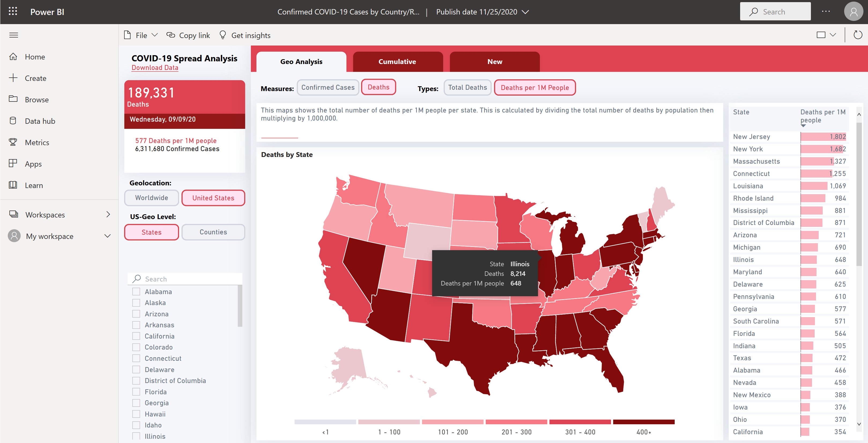Choose the Total Deaths type button
This screenshot has width=868, height=443.
(x=467, y=88)
